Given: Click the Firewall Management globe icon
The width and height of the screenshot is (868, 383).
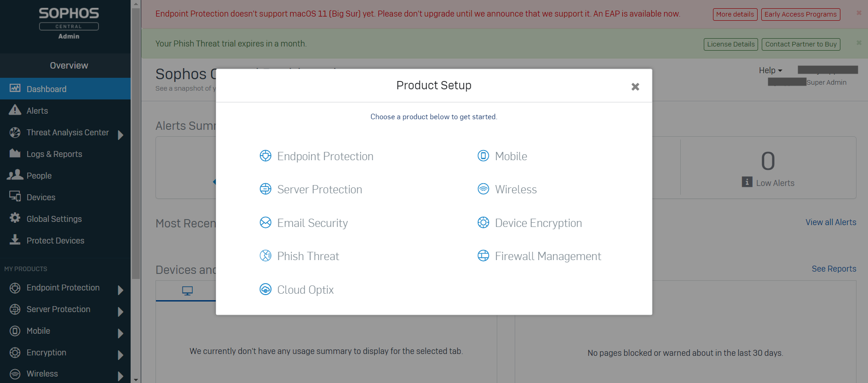Looking at the screenshot, I should 483,256.
